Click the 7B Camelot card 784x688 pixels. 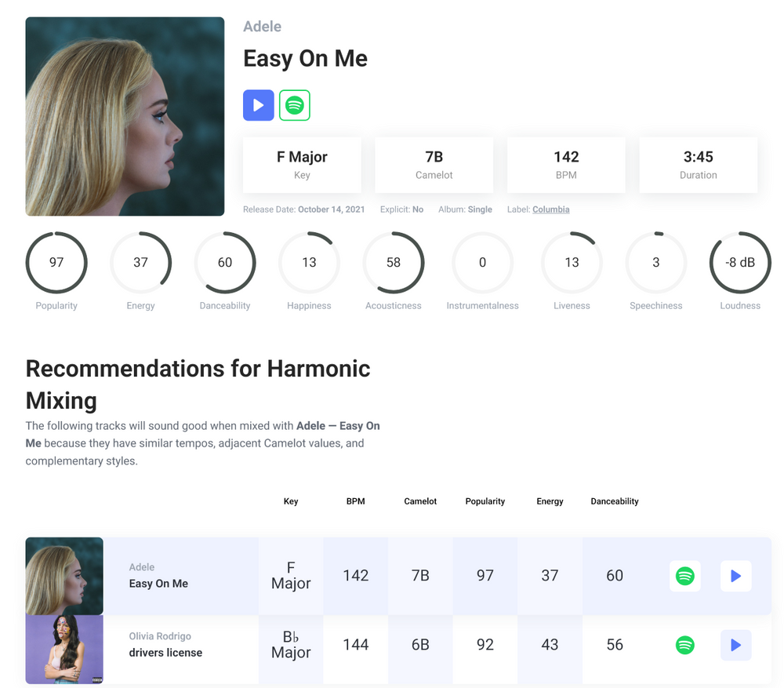(x=434, y=165)
